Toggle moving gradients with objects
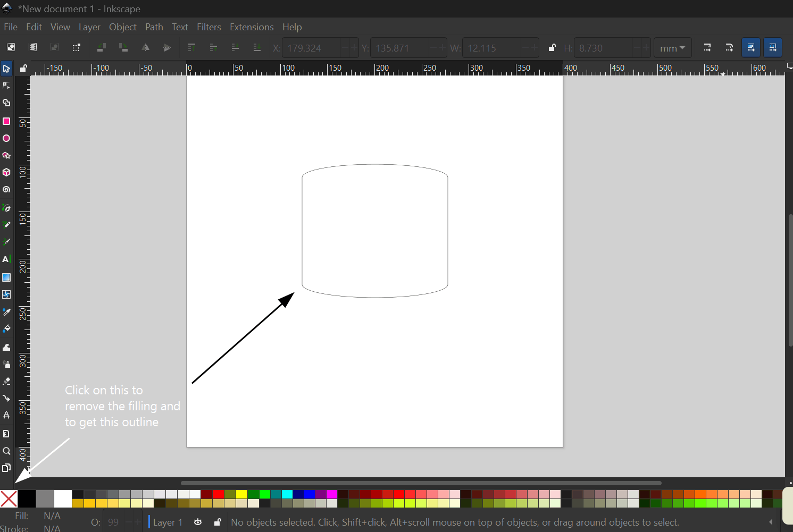This screenshot has width=793, height=532. click(751, 47)
